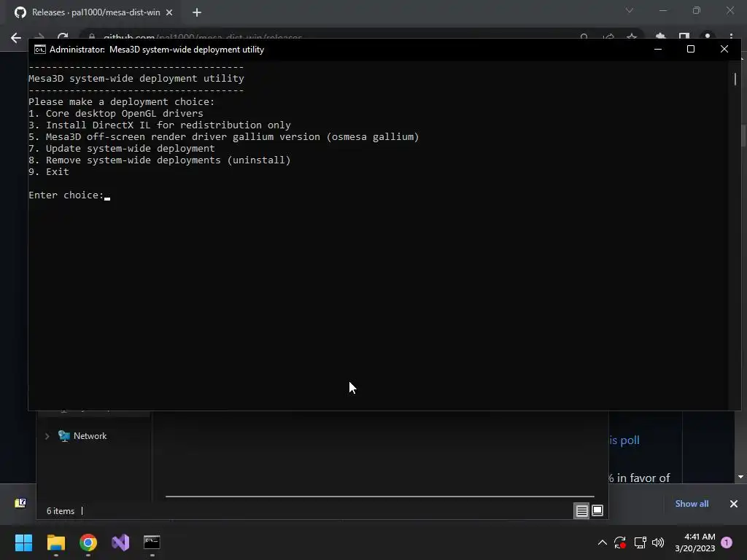Open Chrome tab search dropdown chevron
The height and width of the screenshot is (560, 747).
coord(630,10)
